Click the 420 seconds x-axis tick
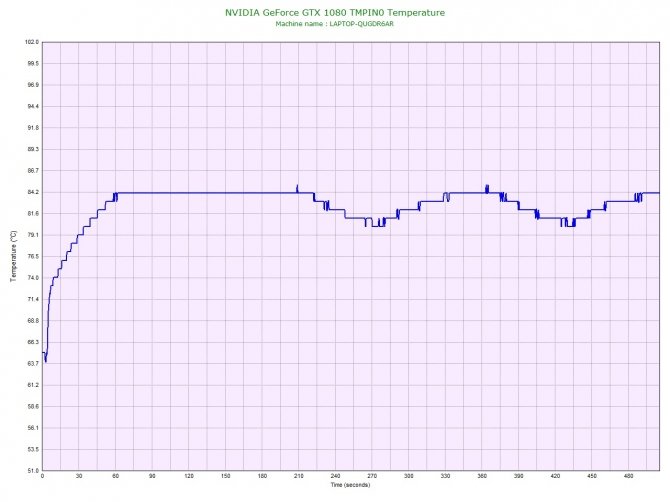The image size is (670, 502). pyautogui.click(x=555, y=476)
